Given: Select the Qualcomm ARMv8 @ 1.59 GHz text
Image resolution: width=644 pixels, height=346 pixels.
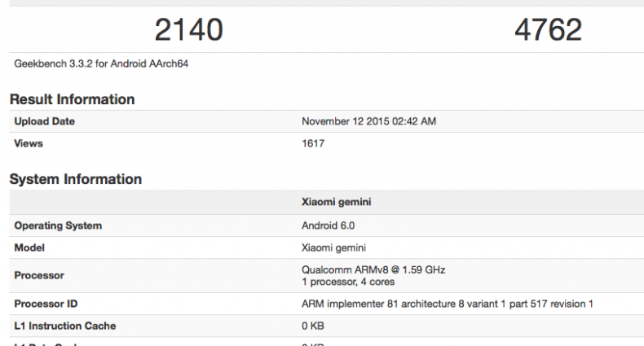Looking at the screenshot, I should coord(373,269).
